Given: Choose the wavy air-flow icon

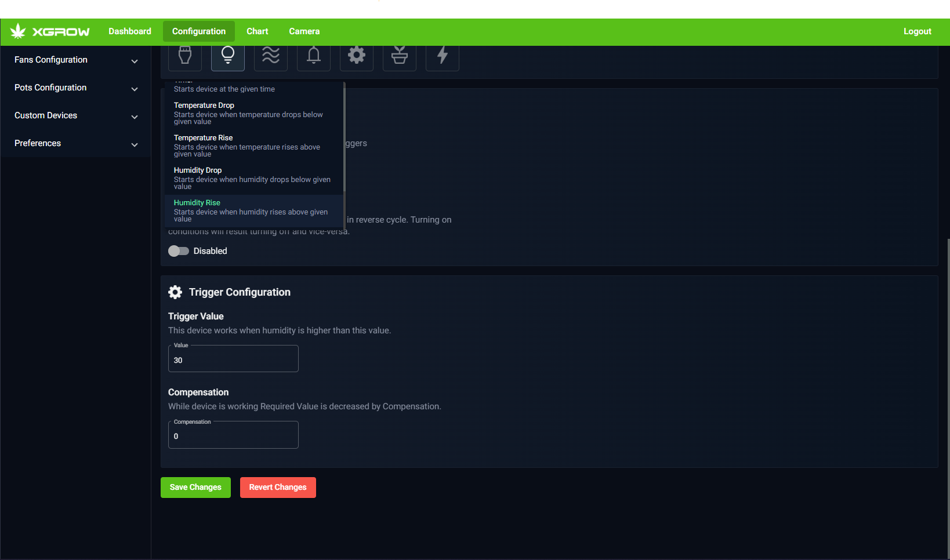Looking at the screenshot, I should (271, 56).
